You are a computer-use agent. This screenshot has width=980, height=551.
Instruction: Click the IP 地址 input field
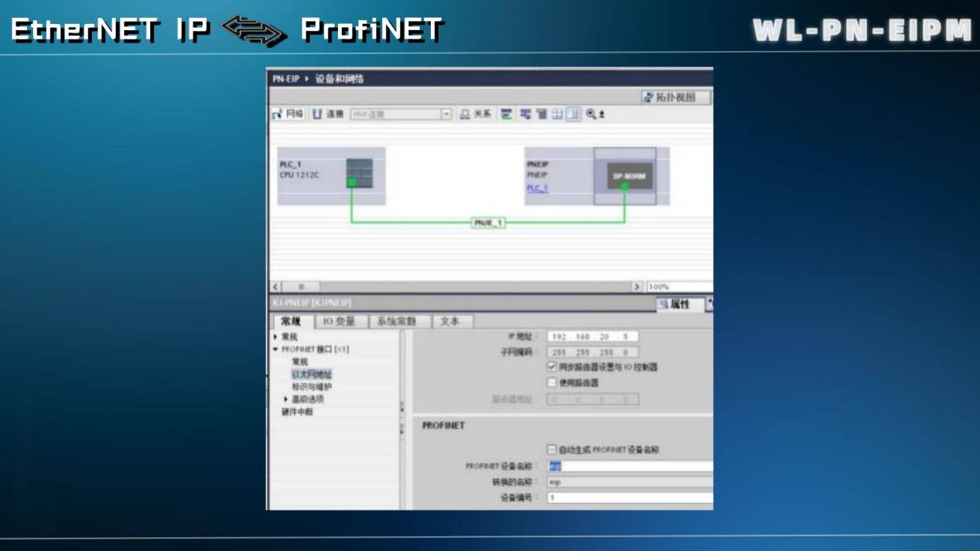coord(592,336)
